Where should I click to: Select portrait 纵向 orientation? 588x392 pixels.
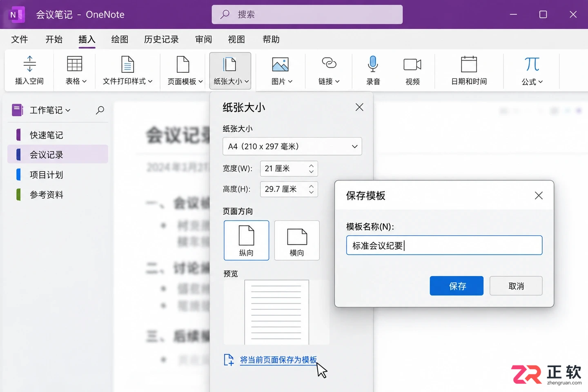[246, 240]
